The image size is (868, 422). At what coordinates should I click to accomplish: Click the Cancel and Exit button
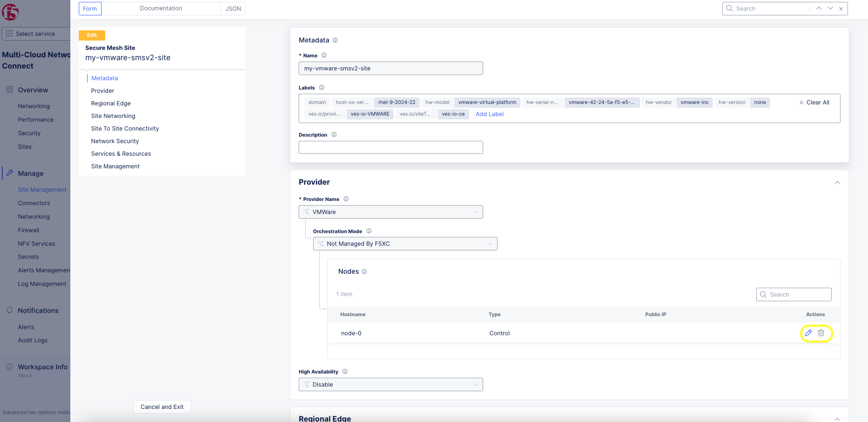162,407
